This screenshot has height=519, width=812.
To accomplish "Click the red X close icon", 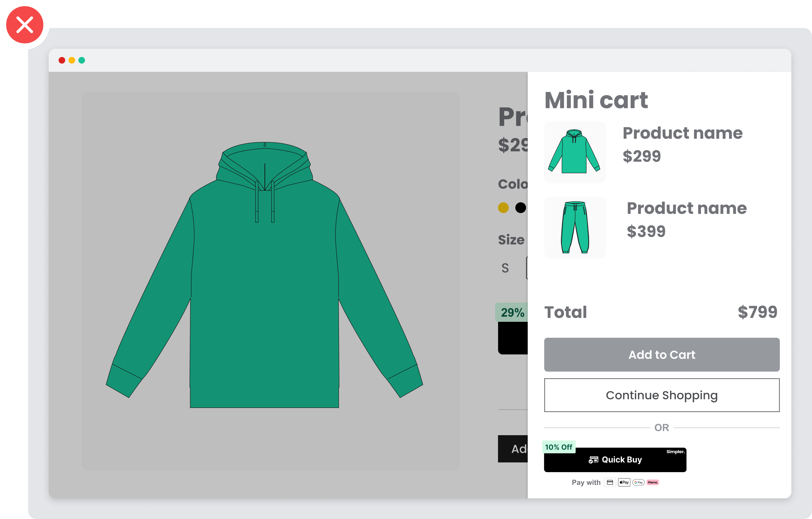I will pos(25,25).
